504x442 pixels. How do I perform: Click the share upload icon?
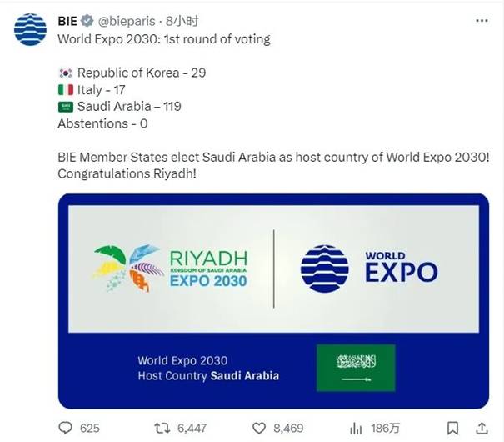click(x=481, y=428)
